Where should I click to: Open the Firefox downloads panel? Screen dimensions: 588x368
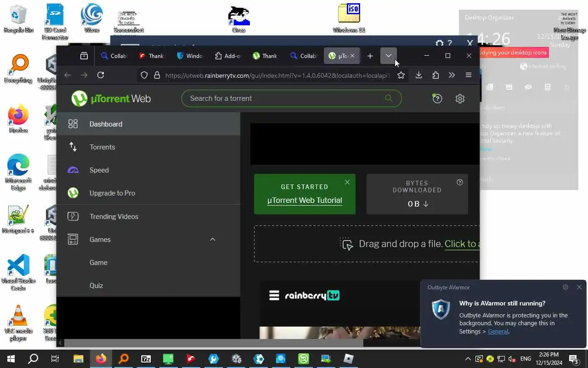tap(418, 75)
